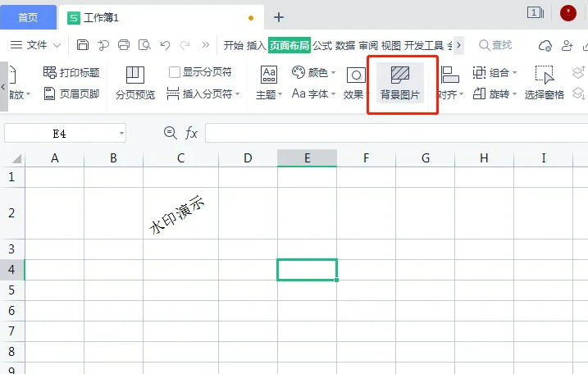Click the cloud sync icon

(545, 46)
